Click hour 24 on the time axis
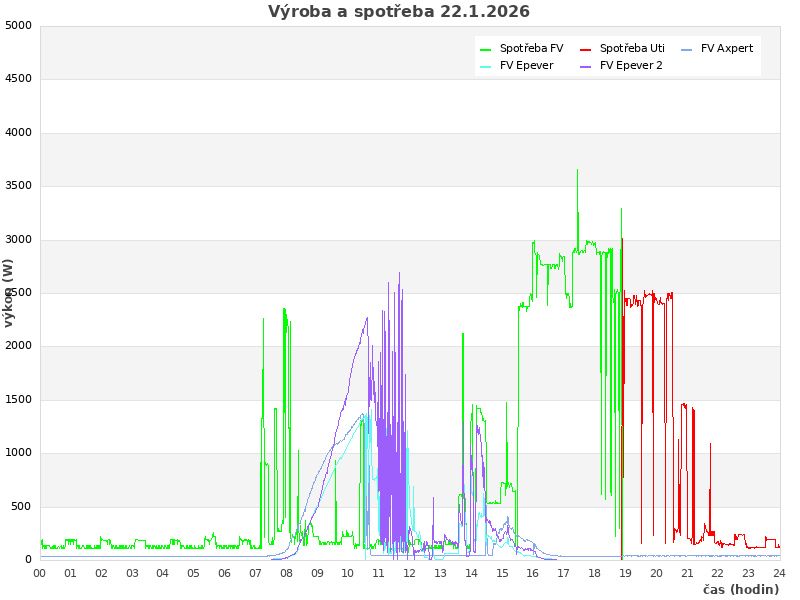This screenshot has height=600, width=800. pyautogui.click(x=780, y=573)
